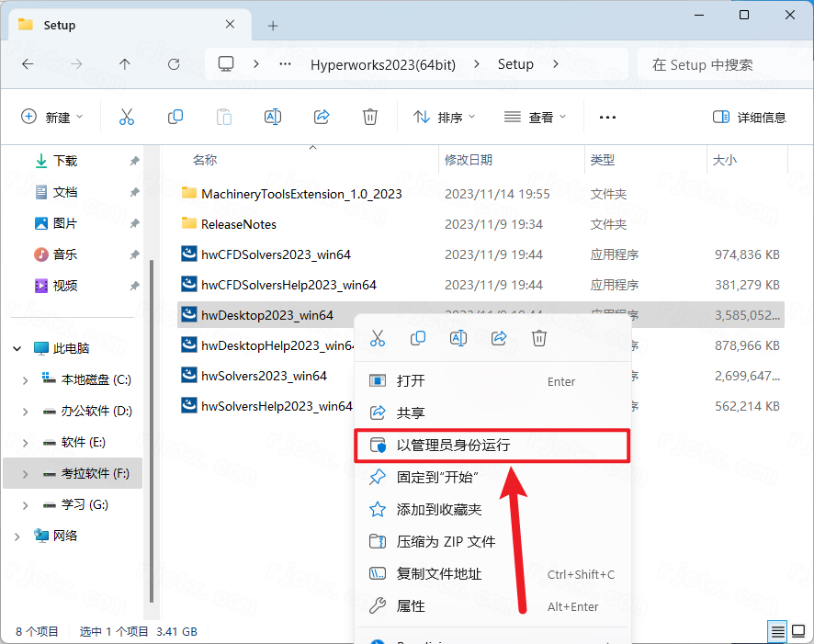Click the Rename icon in context menu
The width and height of the screenshot is (814, 644).
[458, 338]
